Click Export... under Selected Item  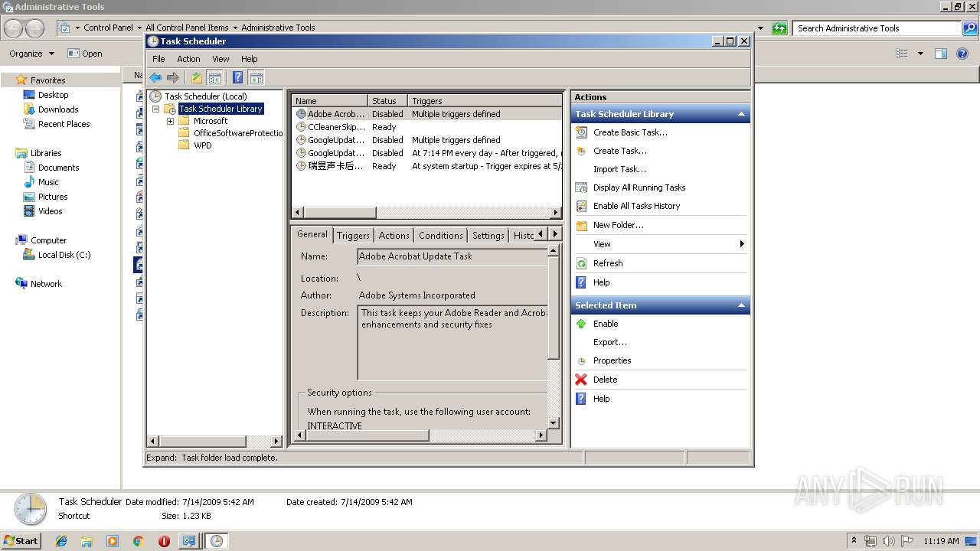pyautogui.click(x=609, y=342)
